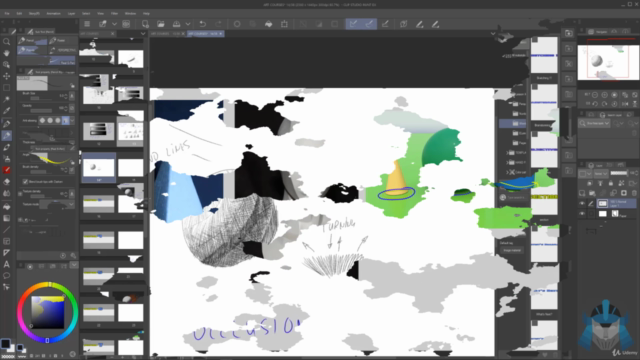Select the PERSPECTIVE sub tool
The width and height of the screenshot is (640, 360).
click(62, 50)
